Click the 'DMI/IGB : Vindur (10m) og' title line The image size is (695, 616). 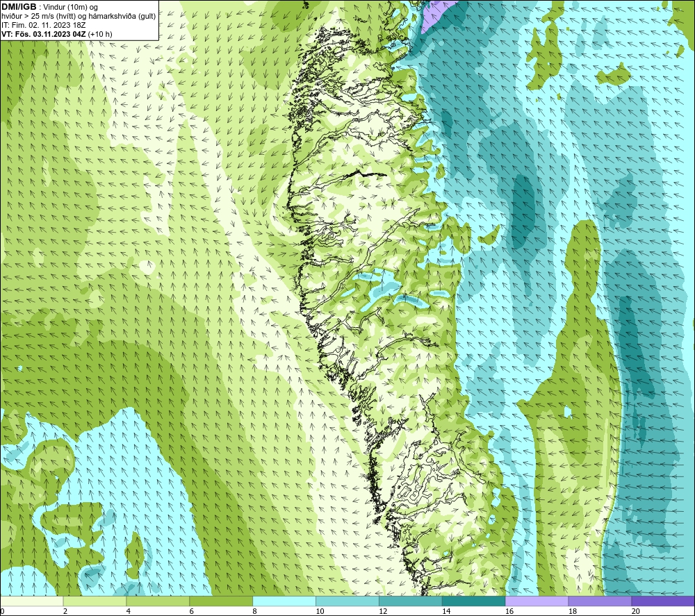point(49,7)
